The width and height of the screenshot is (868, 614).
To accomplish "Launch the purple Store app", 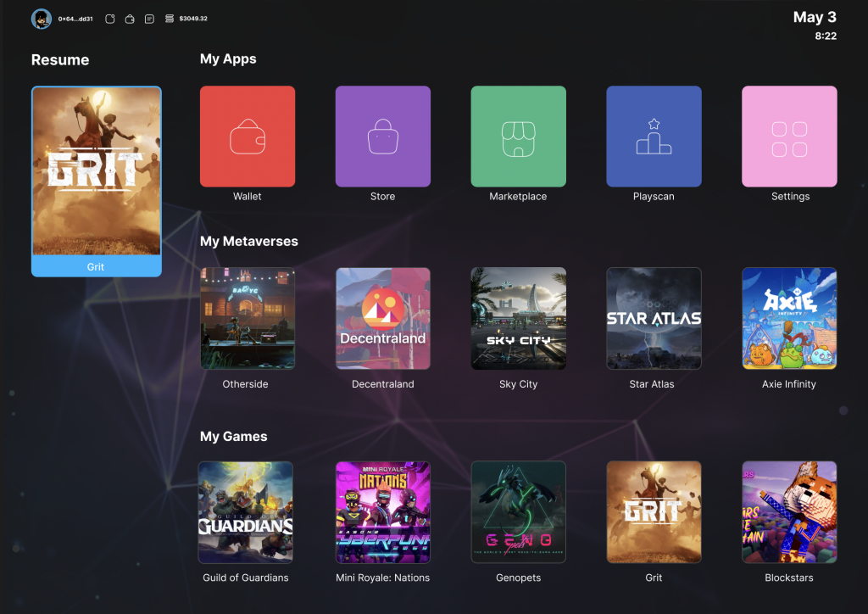I will [x=382, y=137].
